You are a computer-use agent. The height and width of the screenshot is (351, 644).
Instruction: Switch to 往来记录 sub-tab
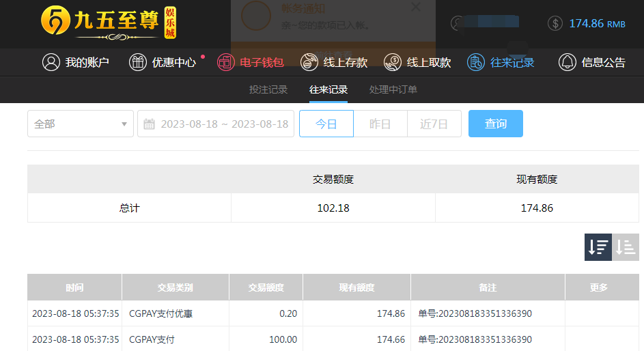pyautogui.click(x=328, y=89)
